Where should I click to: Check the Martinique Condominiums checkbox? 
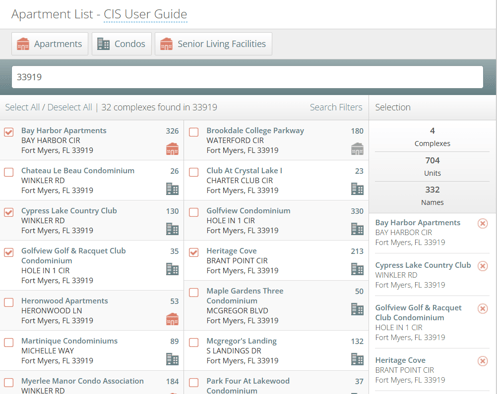9,342
